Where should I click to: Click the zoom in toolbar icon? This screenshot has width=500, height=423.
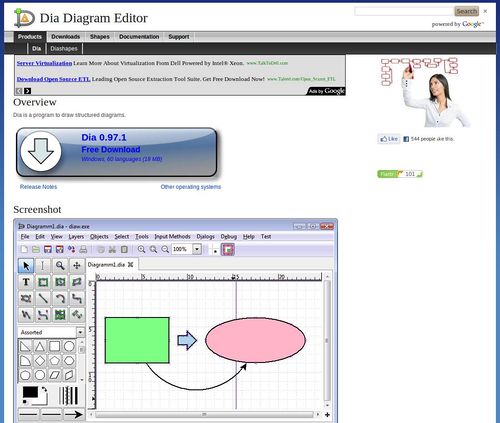coord(141,249)
